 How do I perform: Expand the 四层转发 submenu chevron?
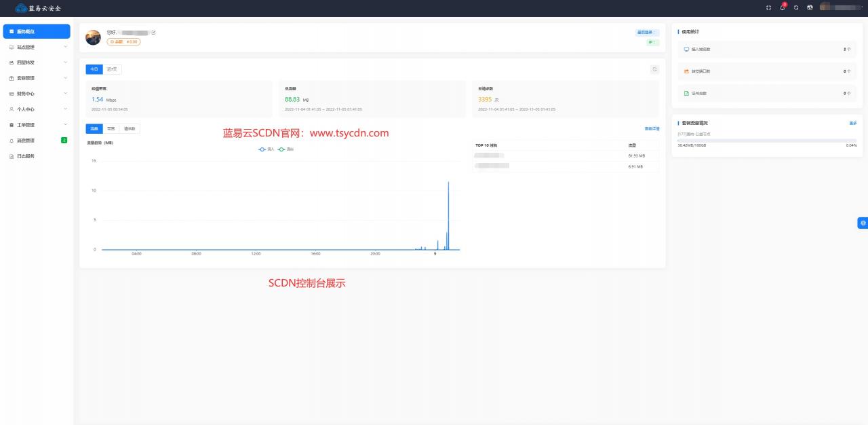click(65, 62)
